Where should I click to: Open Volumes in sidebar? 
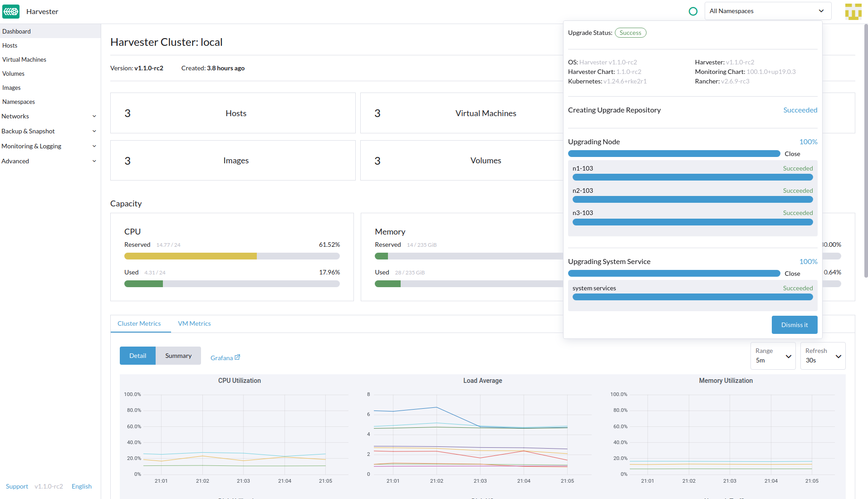[50, 73]
